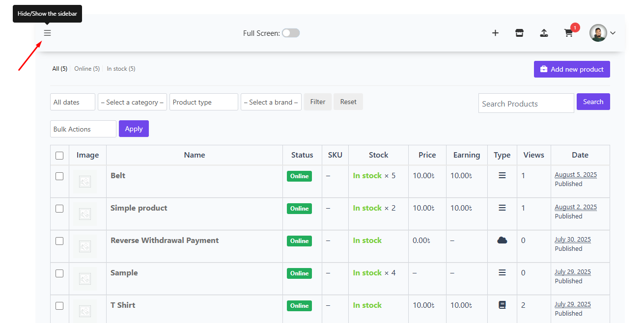Click the upload/withdraw icon in header

[544, 33]
